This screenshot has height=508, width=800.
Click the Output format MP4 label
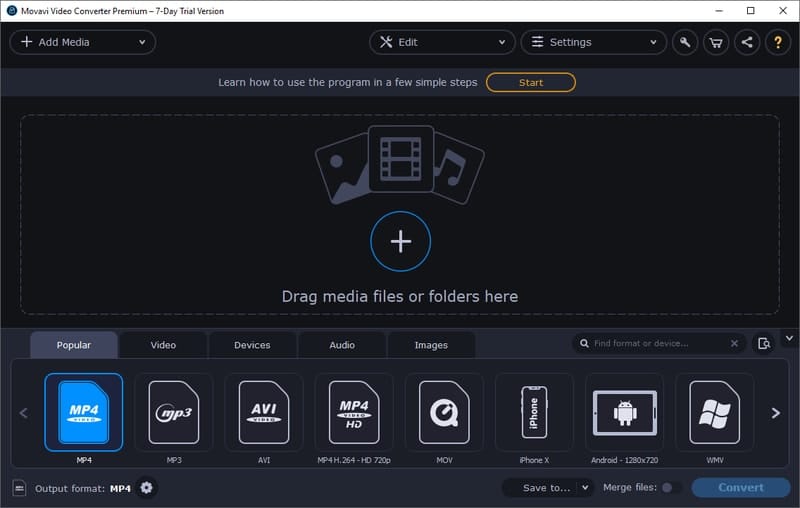(83, 489)
